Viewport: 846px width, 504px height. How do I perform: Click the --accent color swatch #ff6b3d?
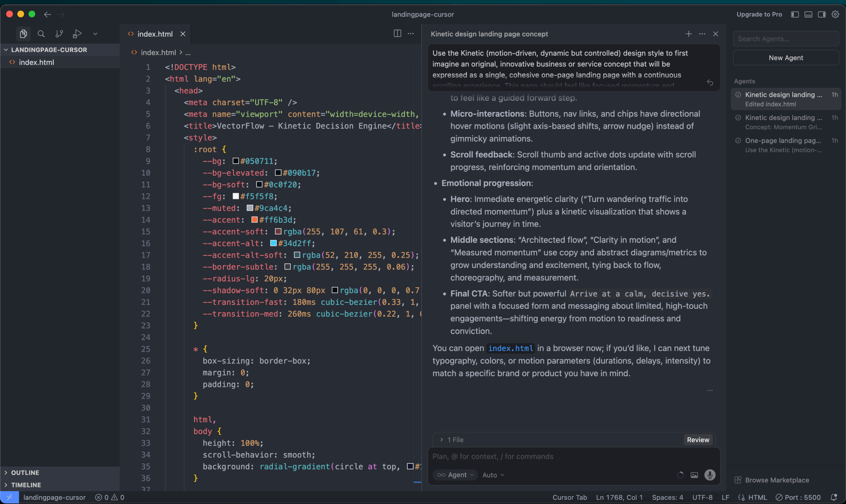pyautogui.click(x=254, y=220)
